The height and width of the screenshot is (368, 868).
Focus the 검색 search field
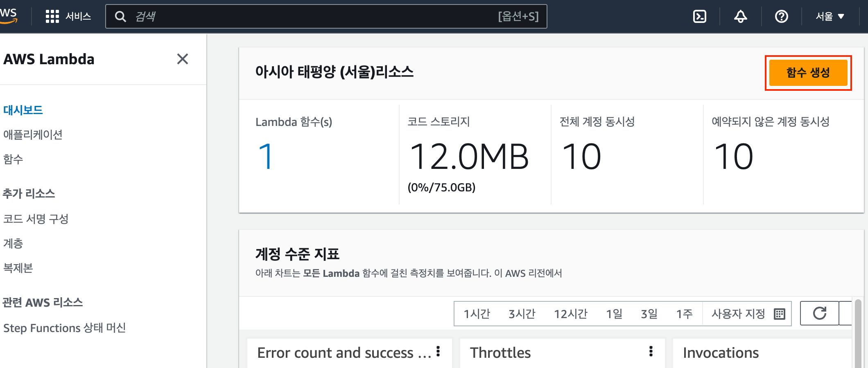(x=326, y=16)
